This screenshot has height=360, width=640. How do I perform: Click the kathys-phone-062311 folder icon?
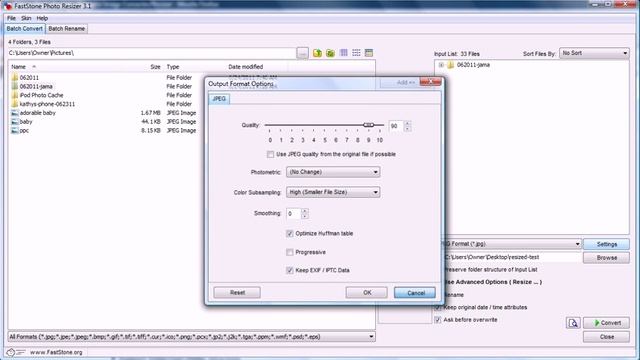pos(15,104)
